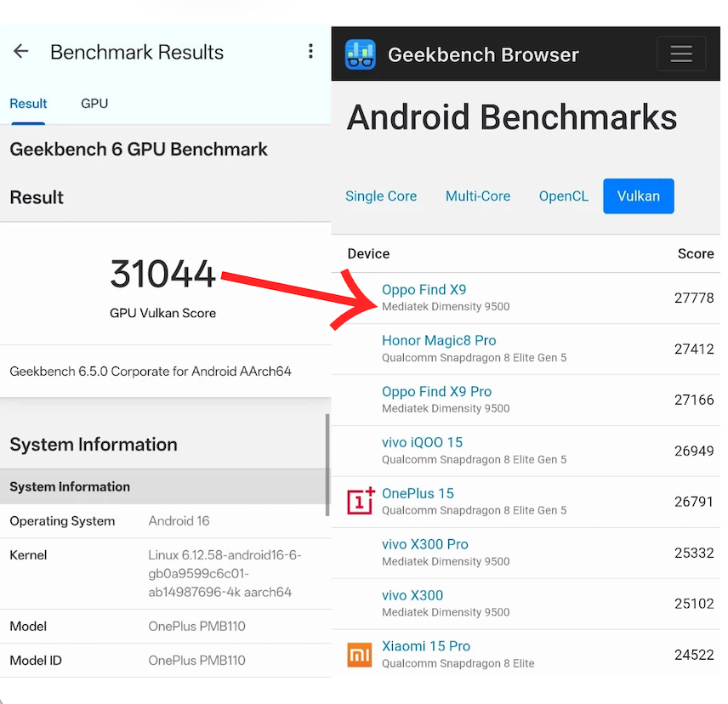
Task: Go back with the arrow icon
Action: click(21, 51)
